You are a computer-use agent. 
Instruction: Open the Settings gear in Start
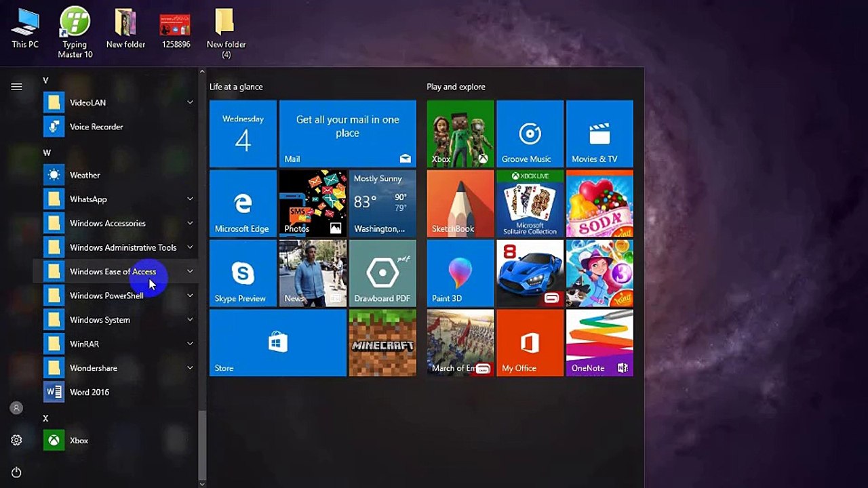16,441
